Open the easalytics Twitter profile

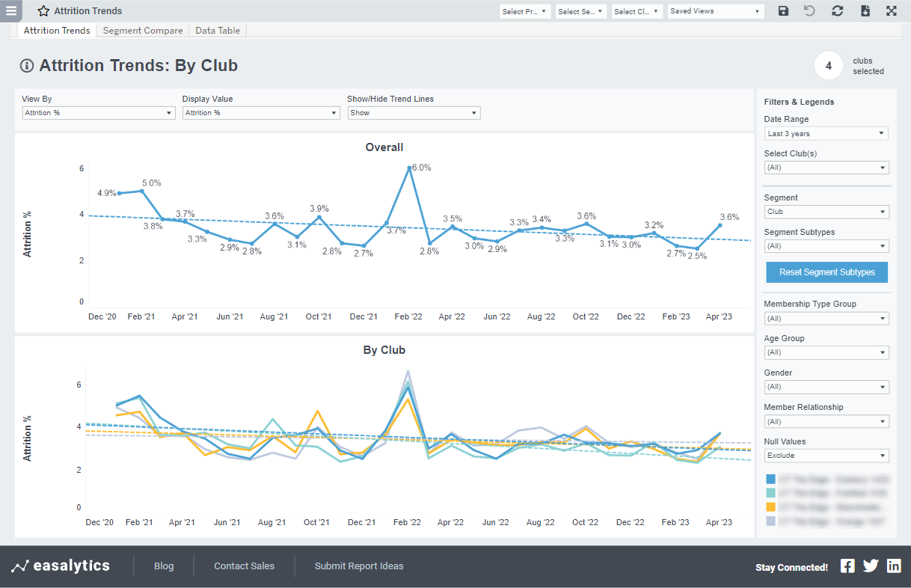coord(871,566)
